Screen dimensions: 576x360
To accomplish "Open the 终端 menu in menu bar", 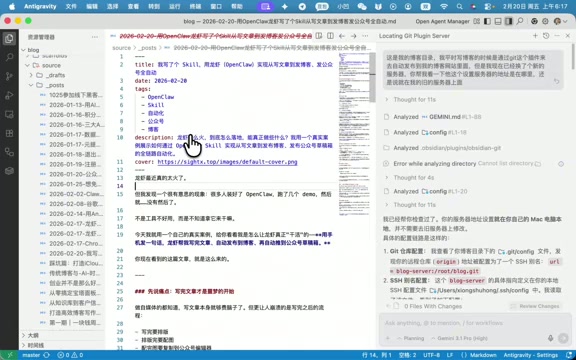I will click(195, 7).
